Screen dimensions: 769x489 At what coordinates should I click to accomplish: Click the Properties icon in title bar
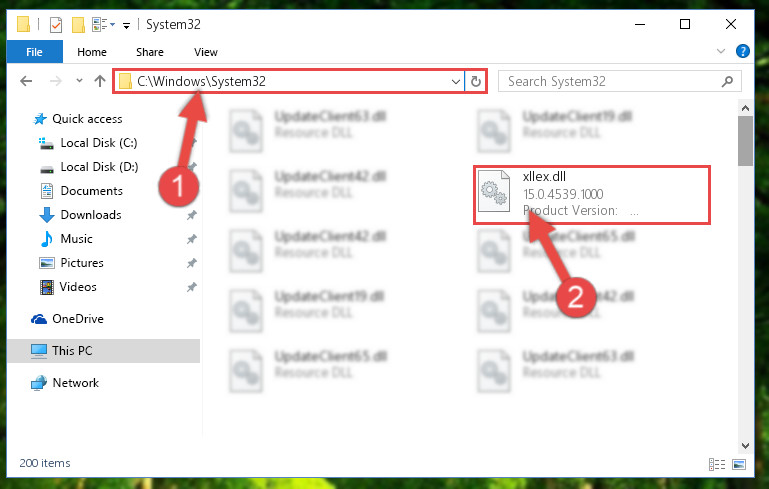(x=56, y=25)
